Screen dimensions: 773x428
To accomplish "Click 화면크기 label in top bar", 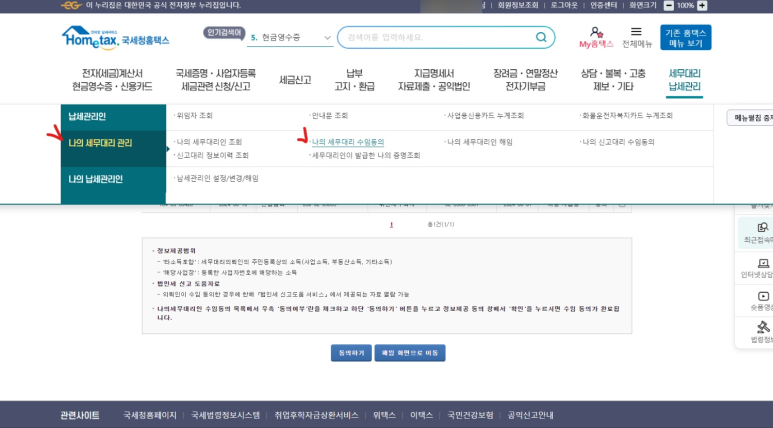I will click(x=643, y=5).
